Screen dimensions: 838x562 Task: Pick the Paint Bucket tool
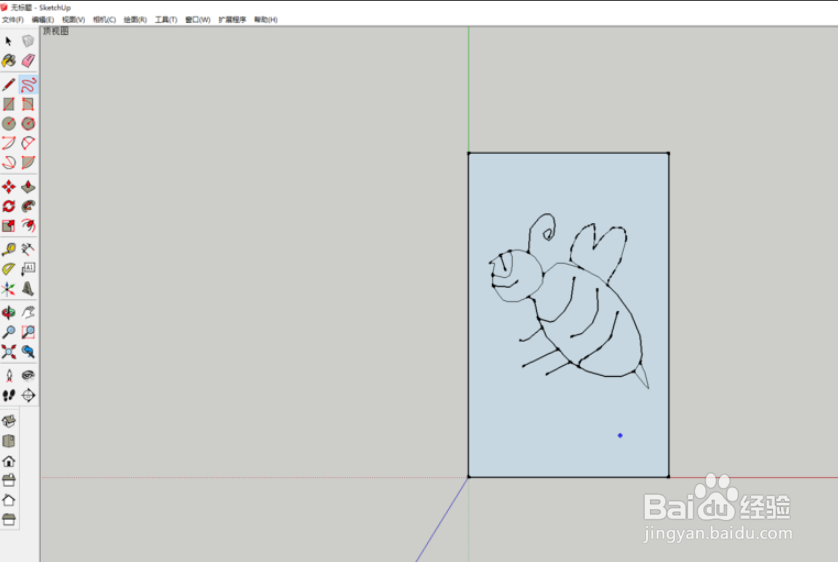tap(9, 61)
